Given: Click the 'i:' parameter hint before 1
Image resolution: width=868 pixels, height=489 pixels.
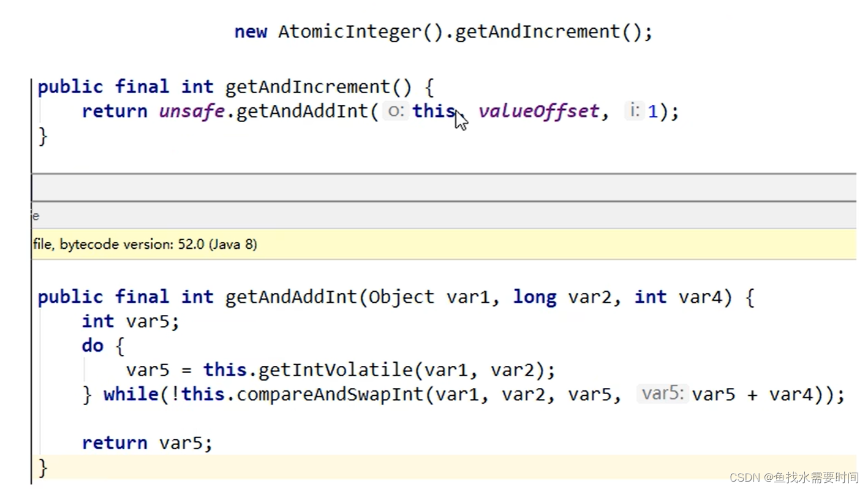Looking at the screenshot, I should click(634, 112).
